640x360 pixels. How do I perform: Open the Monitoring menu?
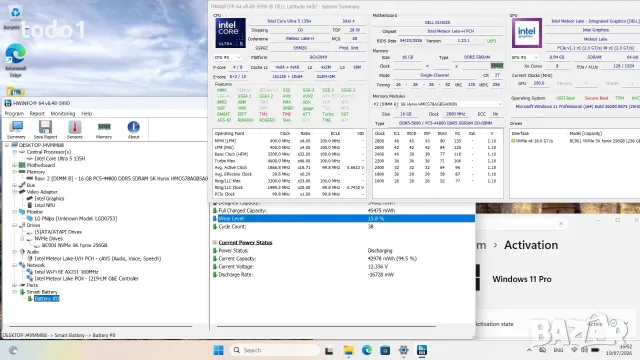coord(63,113)
